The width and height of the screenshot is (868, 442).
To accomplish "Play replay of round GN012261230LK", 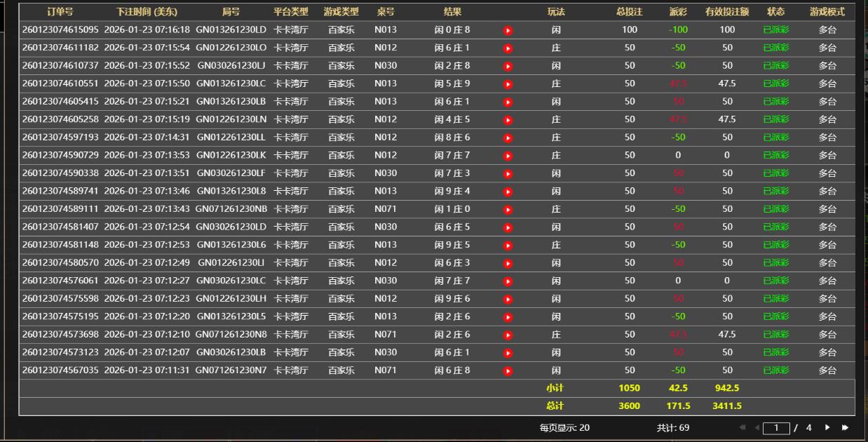I will (x=508, y=156).
